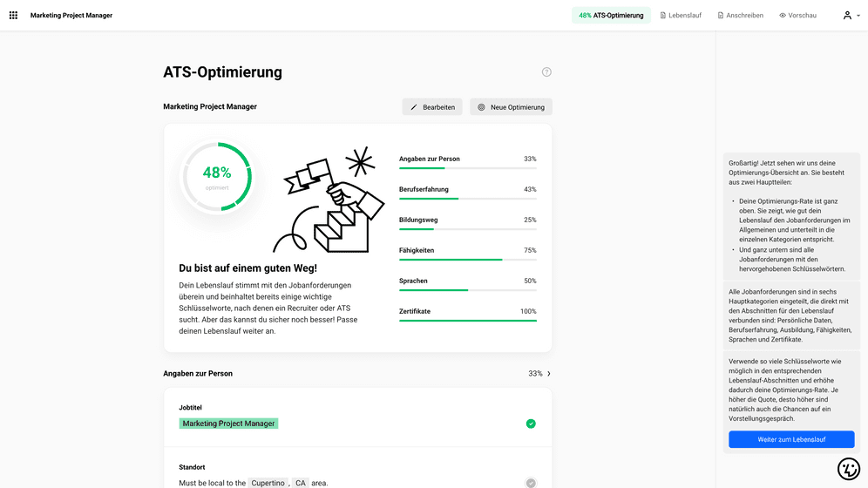Click the 48% optimiert circular gauge
Screen dimensions: 868x488
tap(217, 177)
